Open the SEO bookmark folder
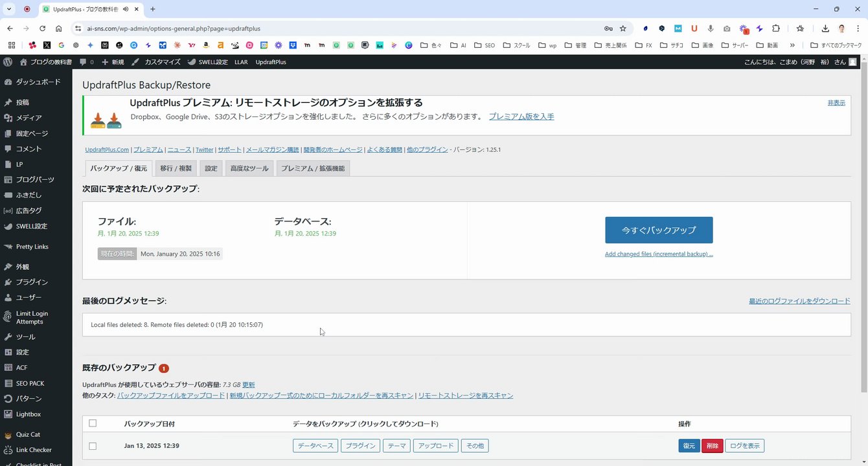The image size is (868, 466). coord(485,45)
